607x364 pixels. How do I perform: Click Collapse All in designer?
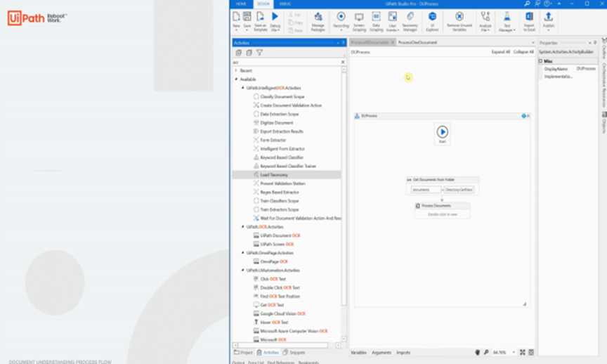523,52
